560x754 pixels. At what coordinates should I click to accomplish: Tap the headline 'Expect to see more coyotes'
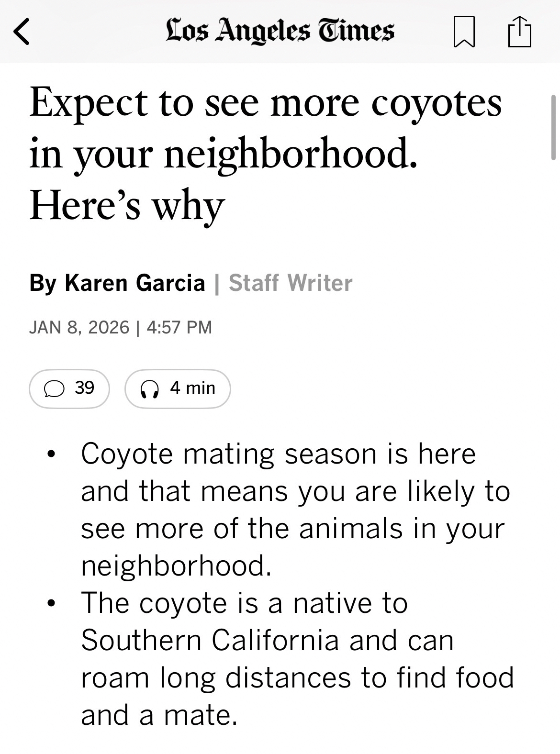266,103
